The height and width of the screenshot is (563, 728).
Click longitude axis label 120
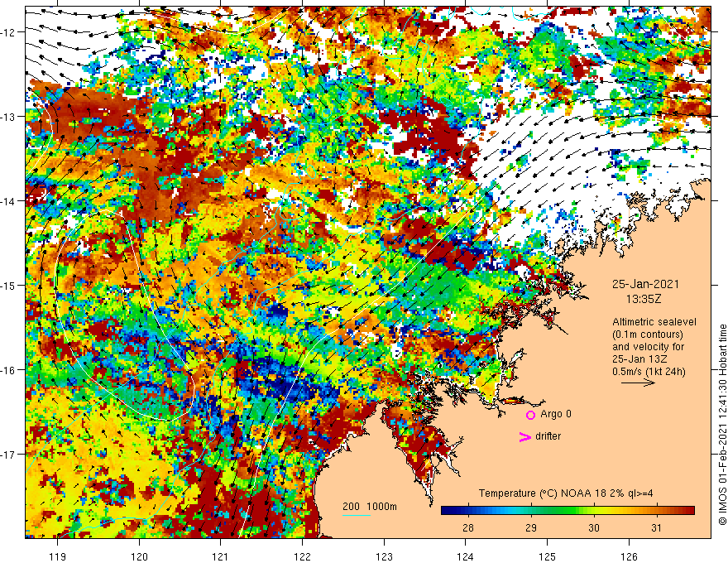click(x=139, y=556)
